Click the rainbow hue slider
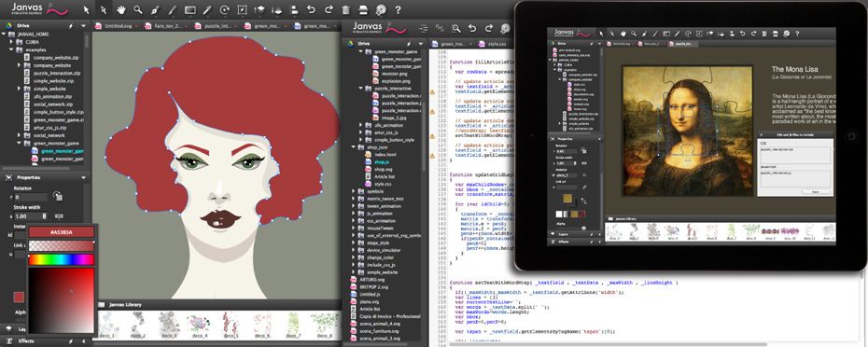The height and width of the screenshot is (347, 868). tap(62, 259)
